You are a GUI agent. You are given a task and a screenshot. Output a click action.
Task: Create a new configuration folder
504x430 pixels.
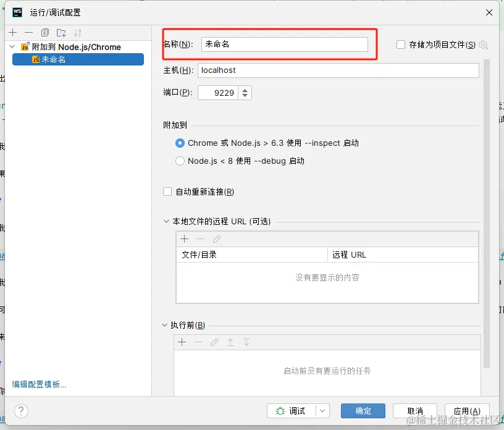coord(61,33)
